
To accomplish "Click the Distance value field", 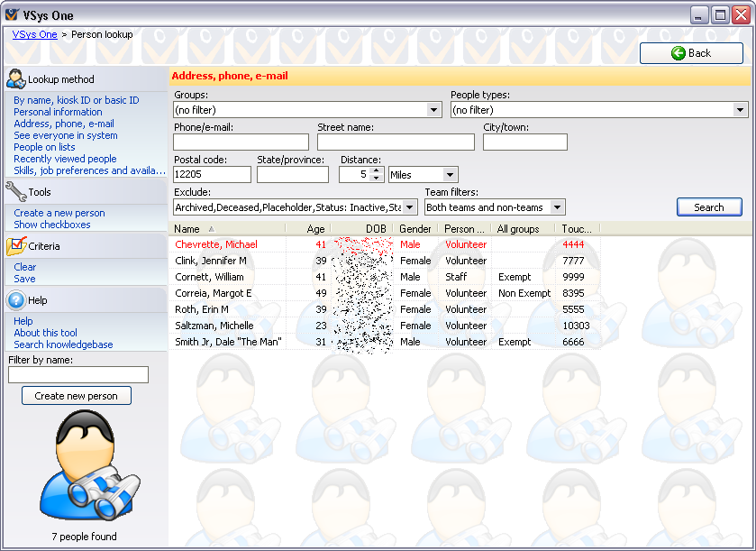I will coord(355,174).
